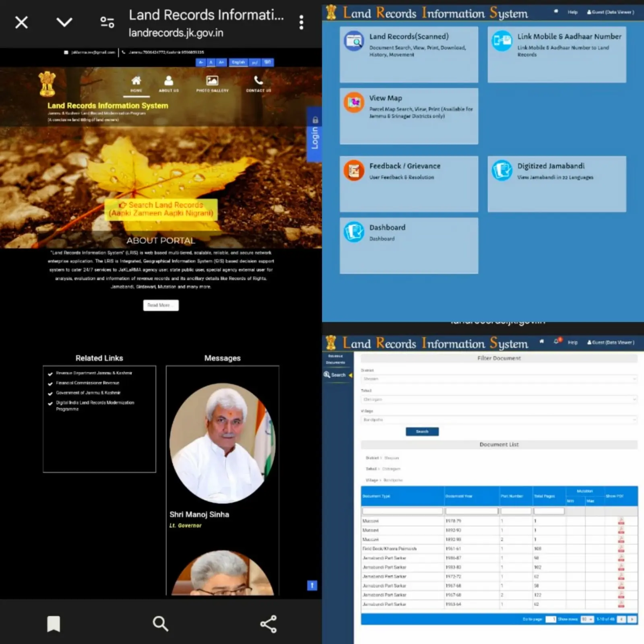The image size is (644, 644).
Task: Click the Read More button under About Portal
Action: pos(161,305)
